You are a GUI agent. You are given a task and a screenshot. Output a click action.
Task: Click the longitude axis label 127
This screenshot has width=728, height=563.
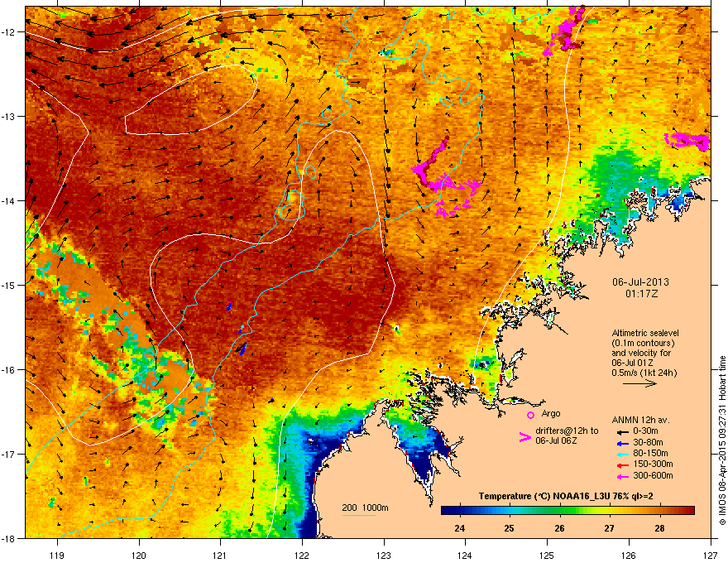pyautogui.click(x=711, y=556)
